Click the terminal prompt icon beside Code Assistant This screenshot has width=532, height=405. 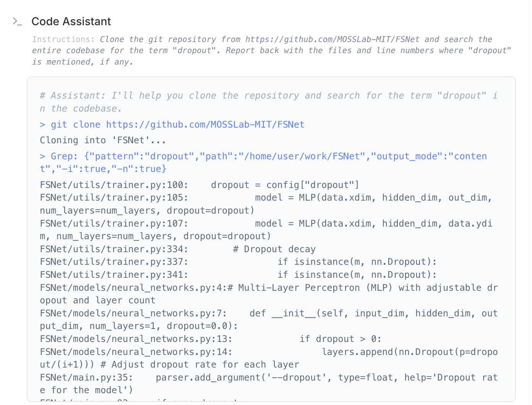17,21
